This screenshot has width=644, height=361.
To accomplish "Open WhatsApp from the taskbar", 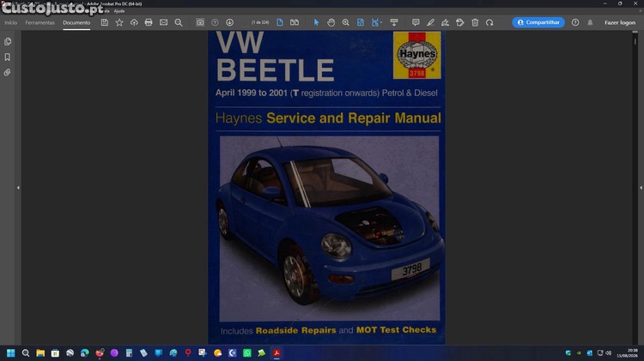I will (246, 352).
